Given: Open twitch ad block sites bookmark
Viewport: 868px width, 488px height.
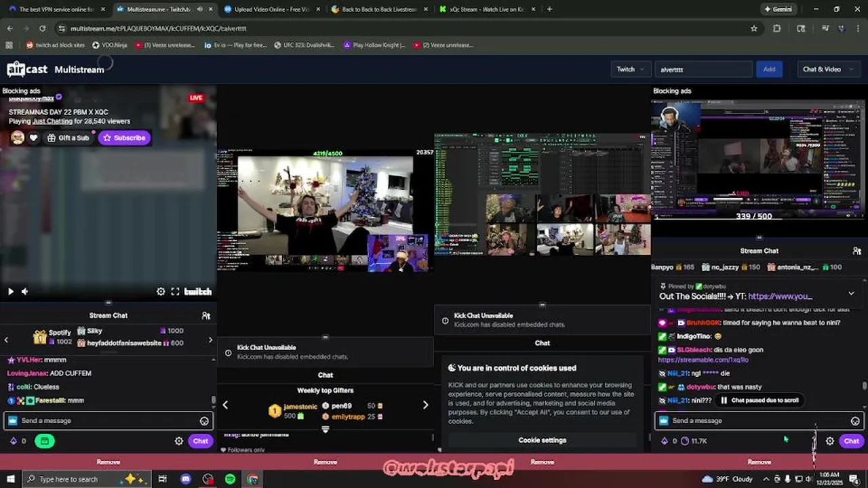Looking at the screenshot, I should click(56, 45).
